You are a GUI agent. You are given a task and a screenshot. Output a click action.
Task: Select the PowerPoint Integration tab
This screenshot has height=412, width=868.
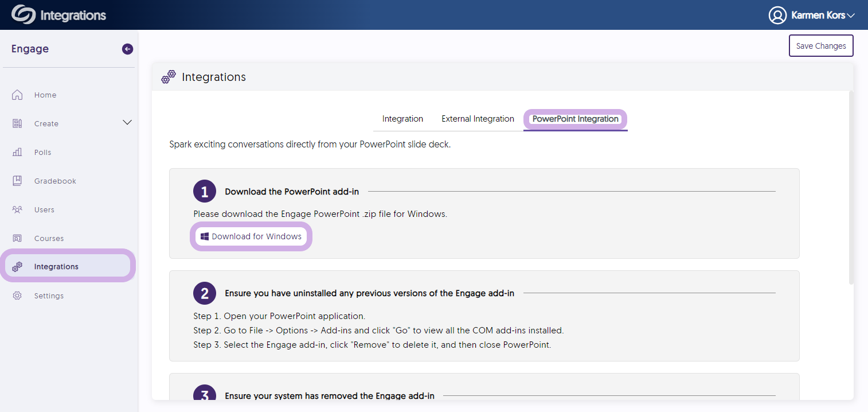pos(576,119)
